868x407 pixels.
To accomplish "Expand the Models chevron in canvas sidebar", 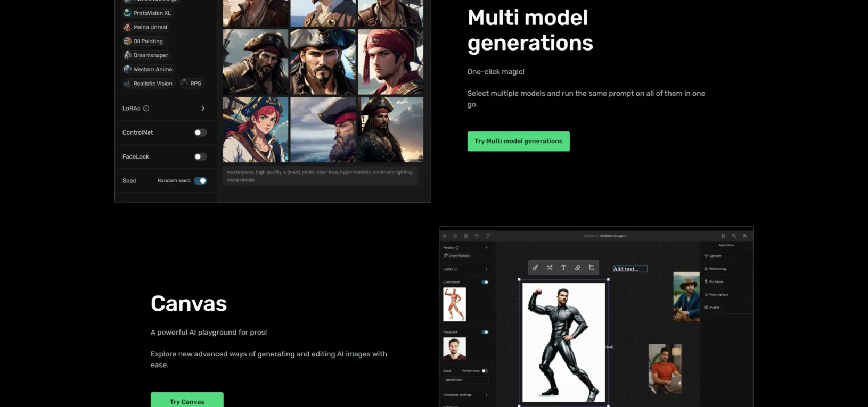I will (486, 248).
